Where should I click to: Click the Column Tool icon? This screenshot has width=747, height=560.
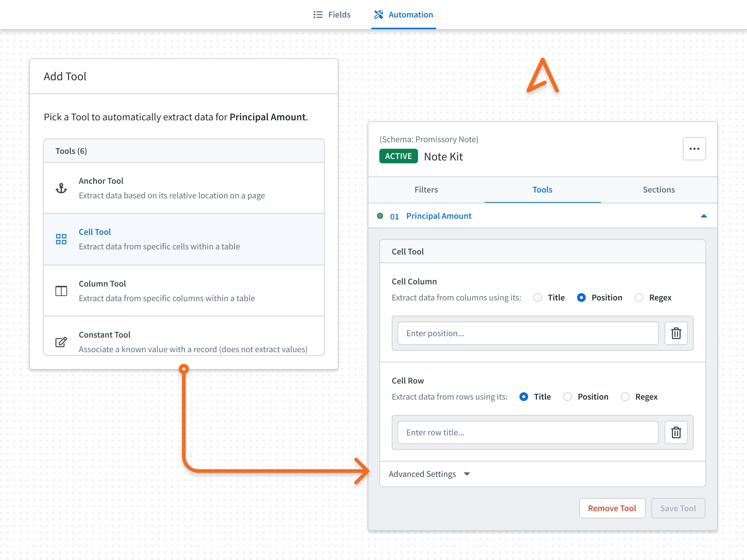point(61,291)
